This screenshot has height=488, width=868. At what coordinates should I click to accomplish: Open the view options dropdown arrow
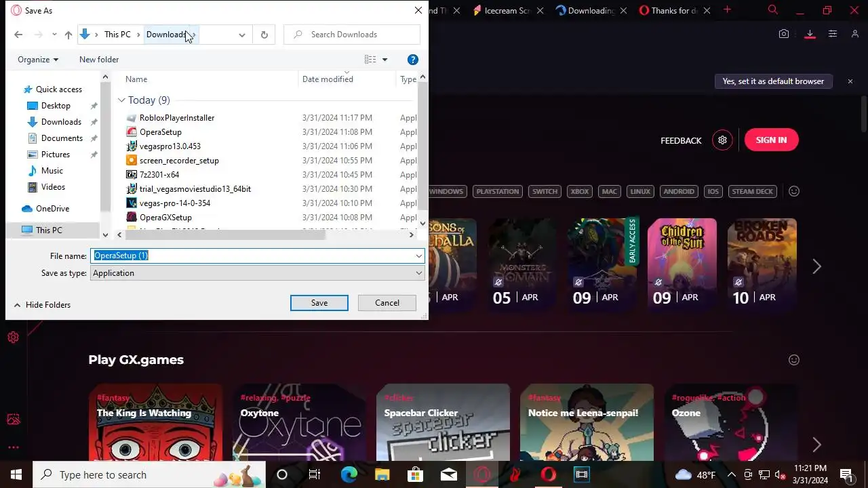click(x=384, y=60)
